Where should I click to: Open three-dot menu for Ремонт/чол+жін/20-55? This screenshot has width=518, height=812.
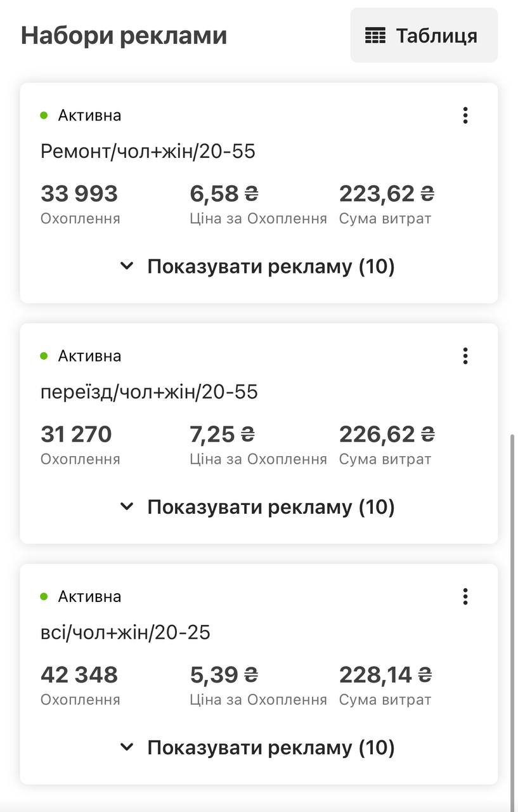pos(465,115)
